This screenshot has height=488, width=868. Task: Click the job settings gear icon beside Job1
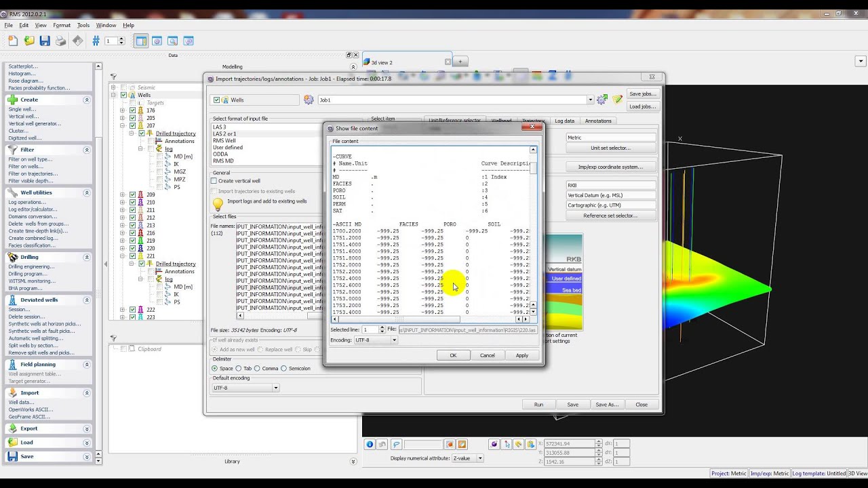tap(309, 100)
